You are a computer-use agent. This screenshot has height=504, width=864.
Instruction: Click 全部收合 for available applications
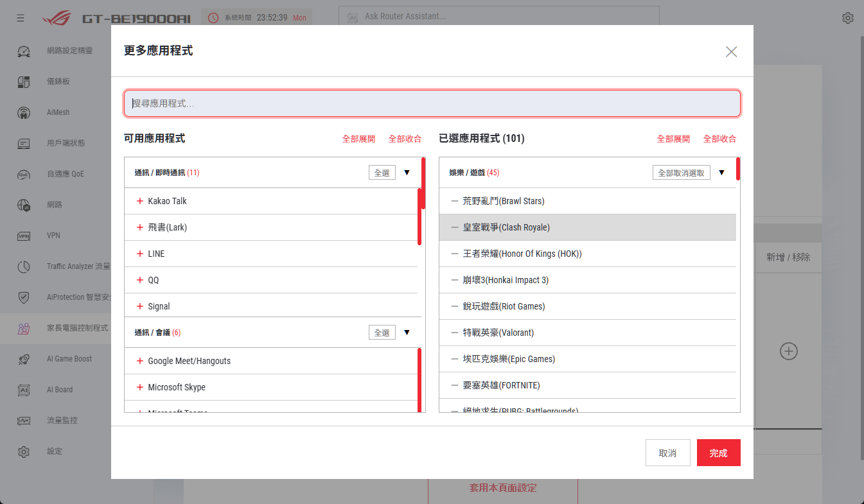tap(405, 139)
